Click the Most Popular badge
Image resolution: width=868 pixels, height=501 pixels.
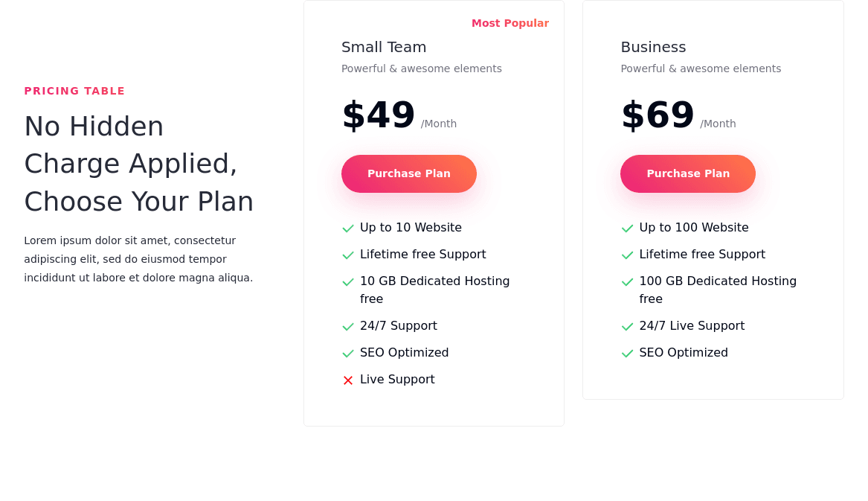click(509, 23)
